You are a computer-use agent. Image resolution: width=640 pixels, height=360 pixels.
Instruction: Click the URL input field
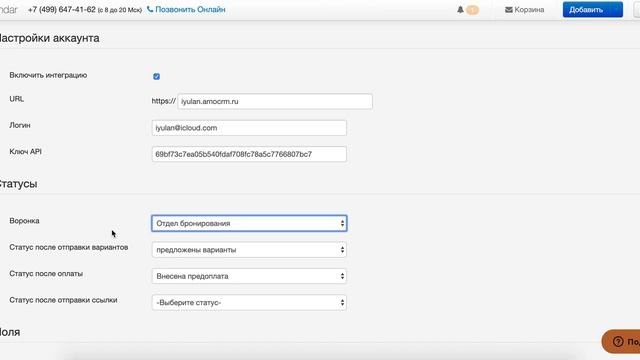[x=275, y=101]
